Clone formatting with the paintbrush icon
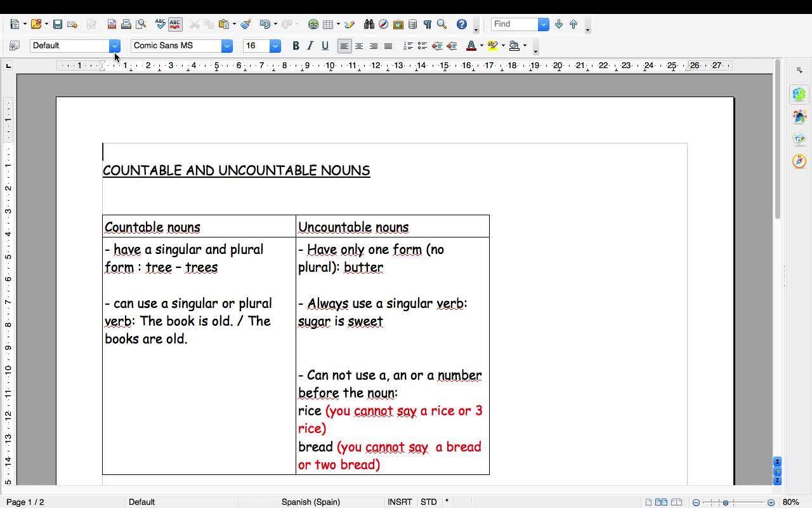The image size is (812, 508). pos(246,24)
